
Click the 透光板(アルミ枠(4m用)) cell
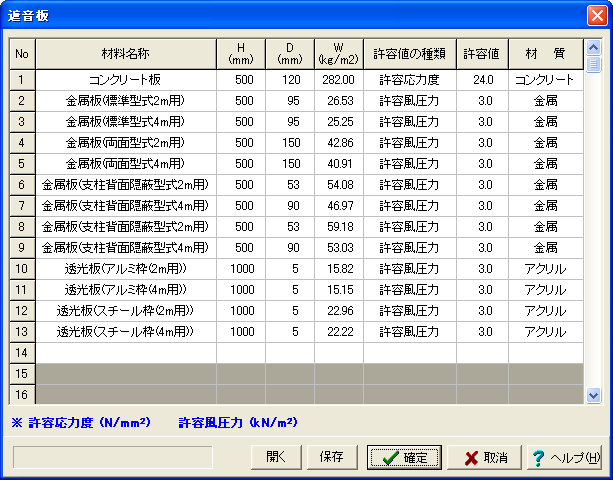coord(126,290)
